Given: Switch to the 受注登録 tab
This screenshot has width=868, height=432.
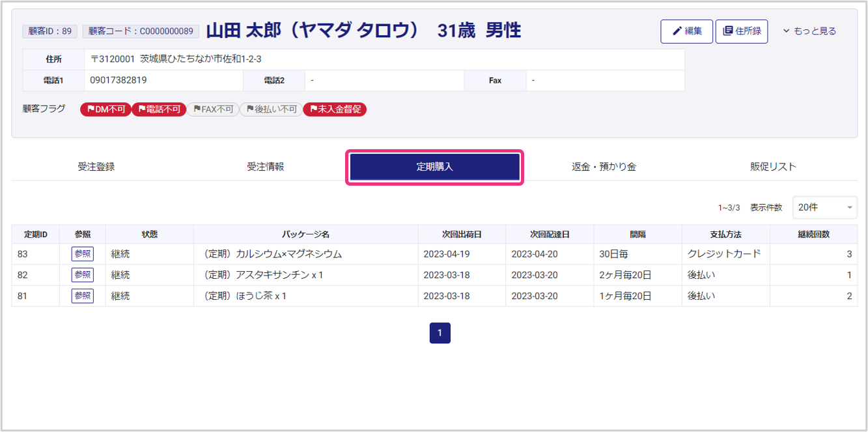Looking at the screenshot, I should 96,167.
